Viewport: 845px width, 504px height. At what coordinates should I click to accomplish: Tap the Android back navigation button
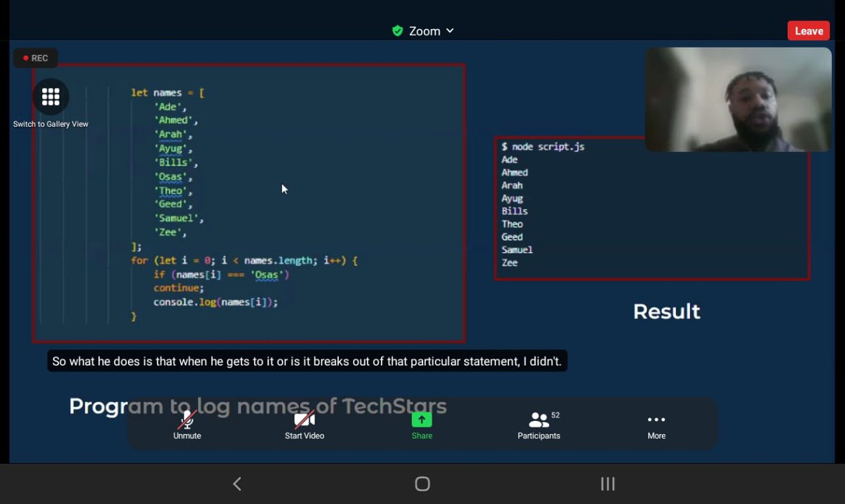(237, 484)
